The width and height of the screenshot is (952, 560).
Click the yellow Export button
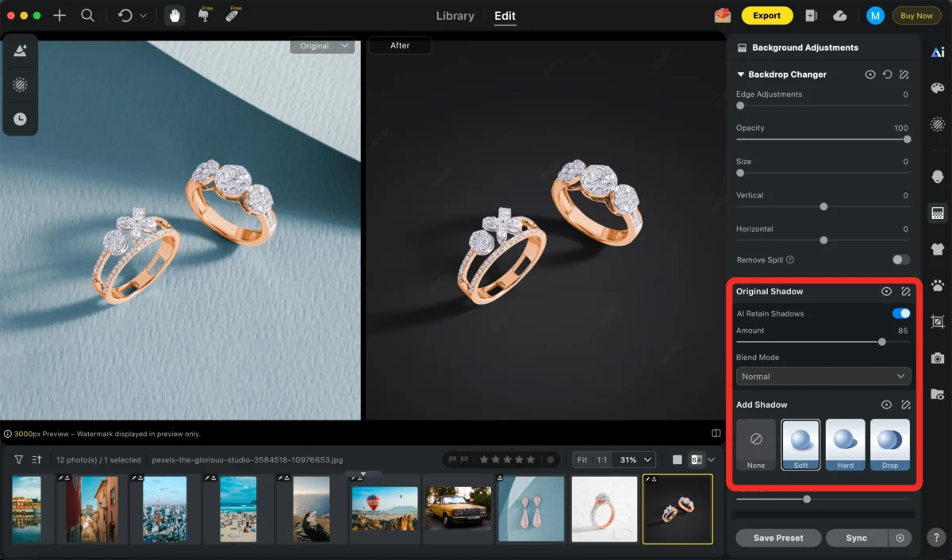pos(766,16)
